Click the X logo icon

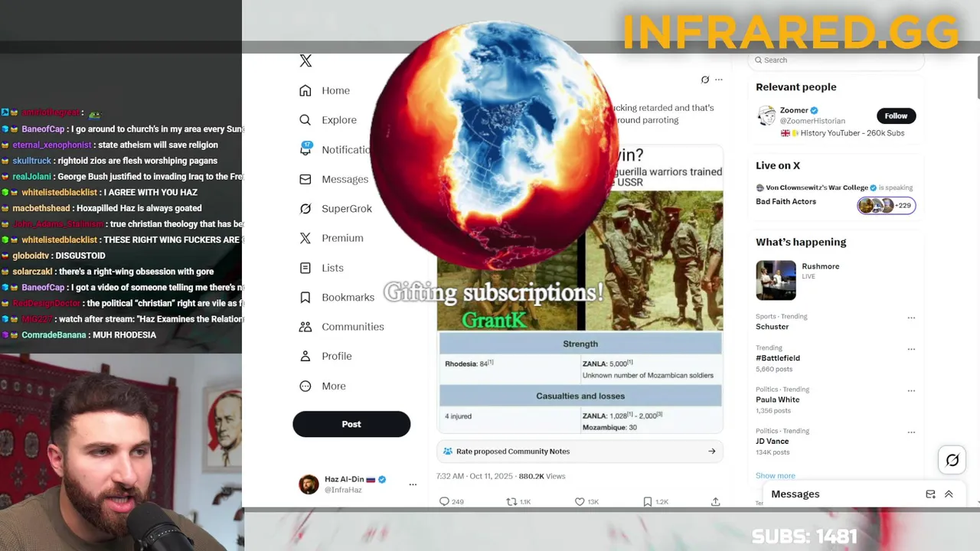tap(305, 60)
